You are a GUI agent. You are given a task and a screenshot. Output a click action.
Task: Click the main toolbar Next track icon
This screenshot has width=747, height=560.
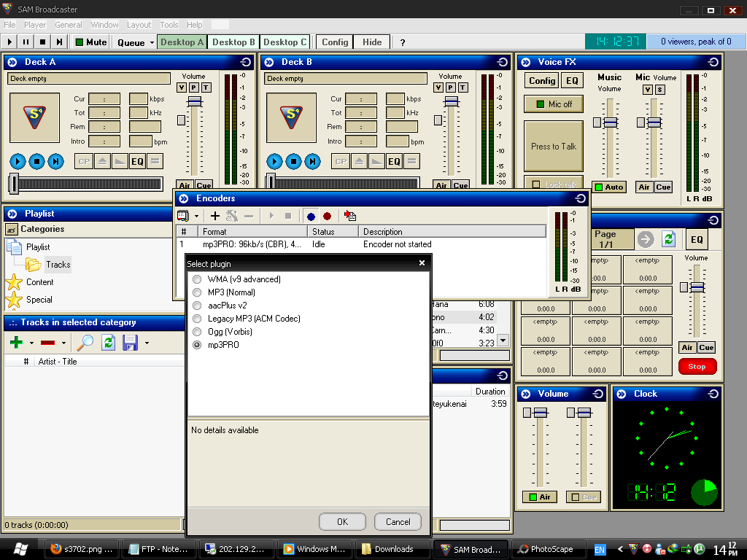coord(59,42)
